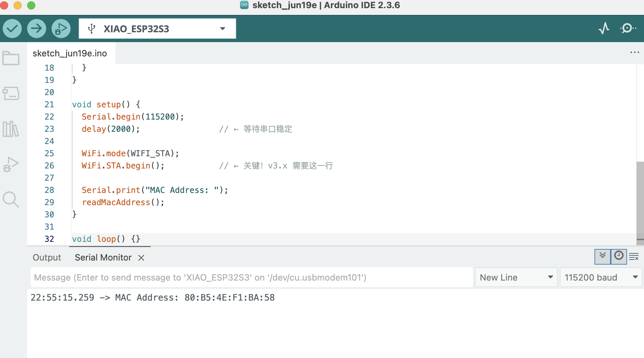The height and width of the screenshot is (358, 644).
Task: Open the New Line ending dropdown
Action: [516, 278]
